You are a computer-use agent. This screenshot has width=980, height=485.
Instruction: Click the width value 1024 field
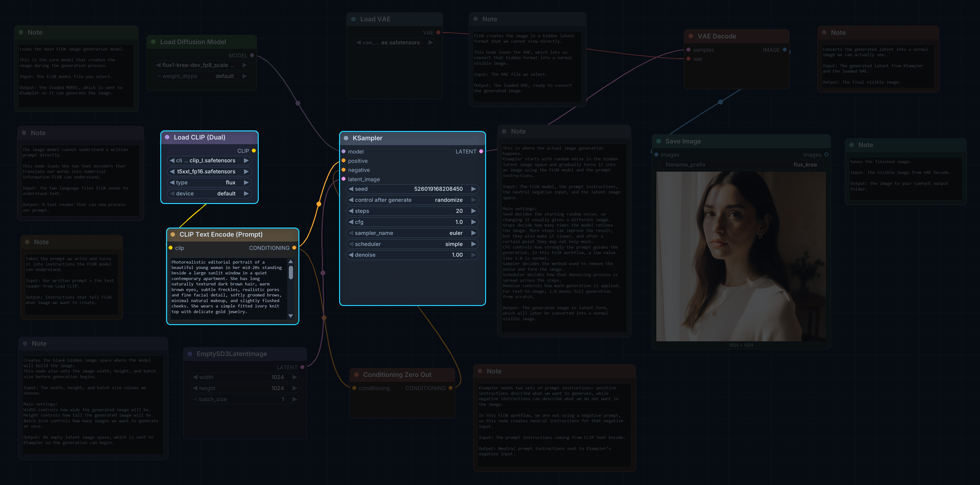(x=245, y=377)
